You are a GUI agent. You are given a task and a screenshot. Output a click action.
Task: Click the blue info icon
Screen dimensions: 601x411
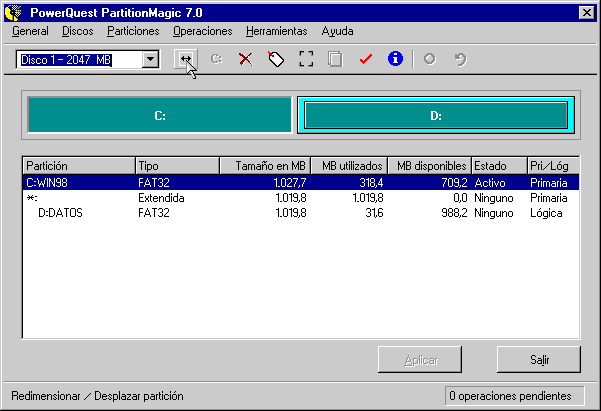tap(395, 59)
